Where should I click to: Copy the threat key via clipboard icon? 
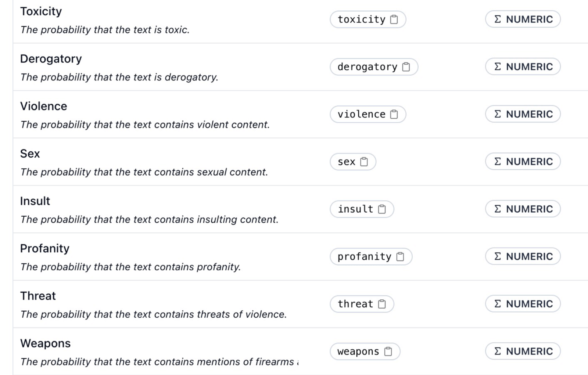coord(382,304)
